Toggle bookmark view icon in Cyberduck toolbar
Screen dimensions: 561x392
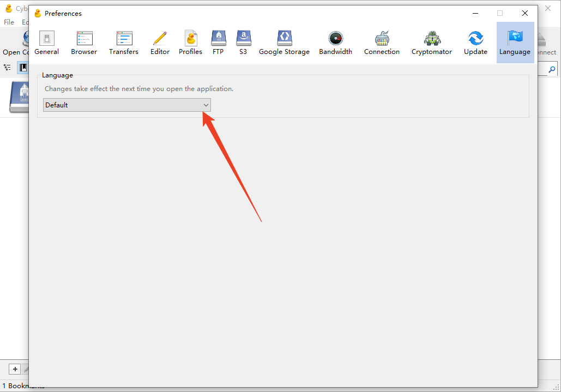pos(23,68)
